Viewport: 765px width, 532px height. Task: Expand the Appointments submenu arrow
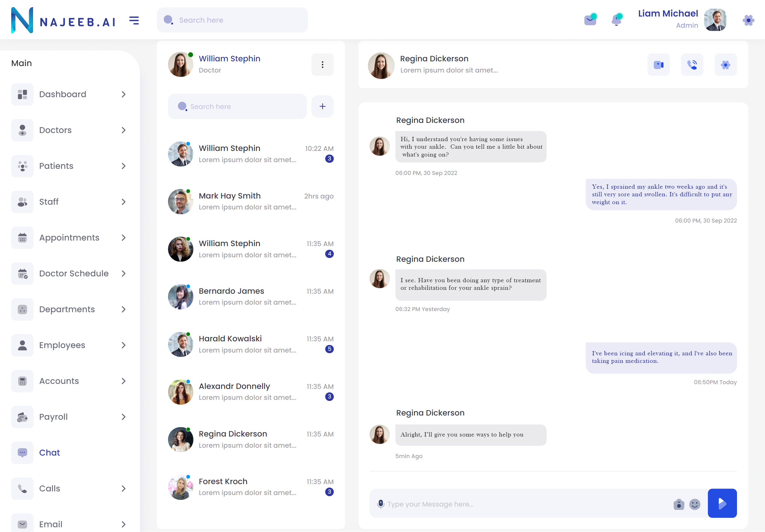click(123, 237)
